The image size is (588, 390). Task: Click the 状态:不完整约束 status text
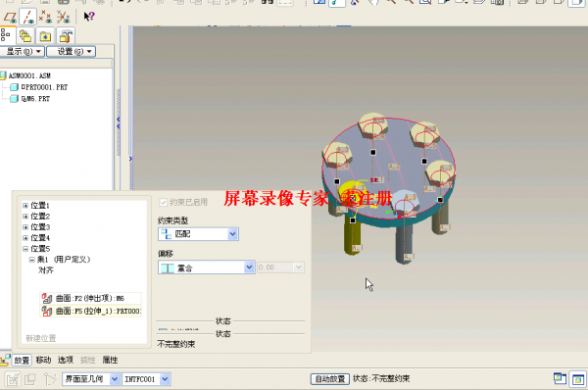[381, 379]
